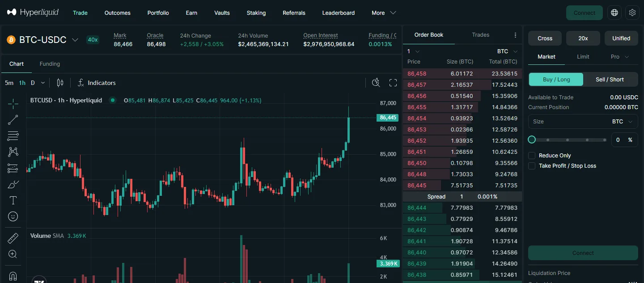644x283 pixels.
Task: Switch to Trades tab
Action: point(481,35)
